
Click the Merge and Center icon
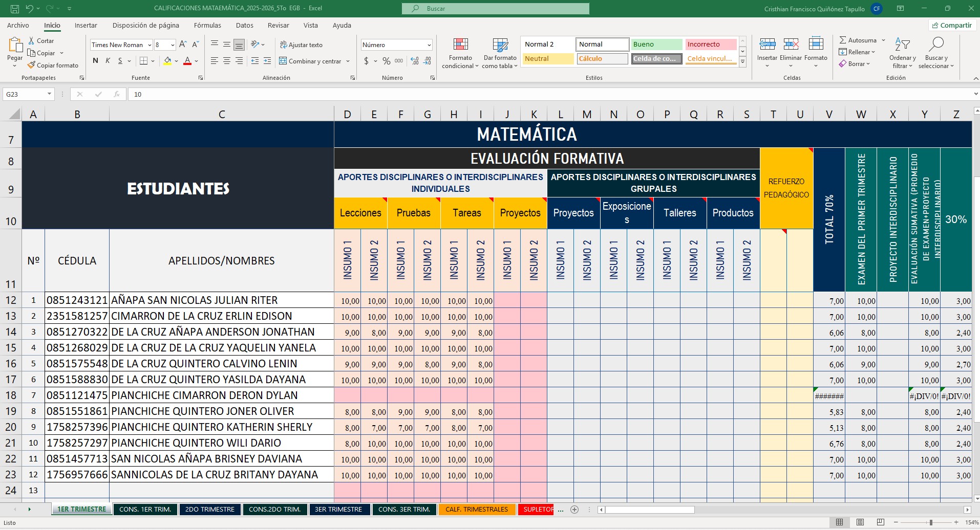pos(283,61)
